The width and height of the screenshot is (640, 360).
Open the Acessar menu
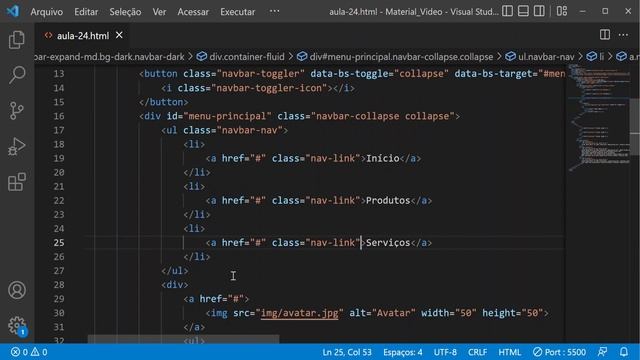pyautogui.click(x=193, y=12)
